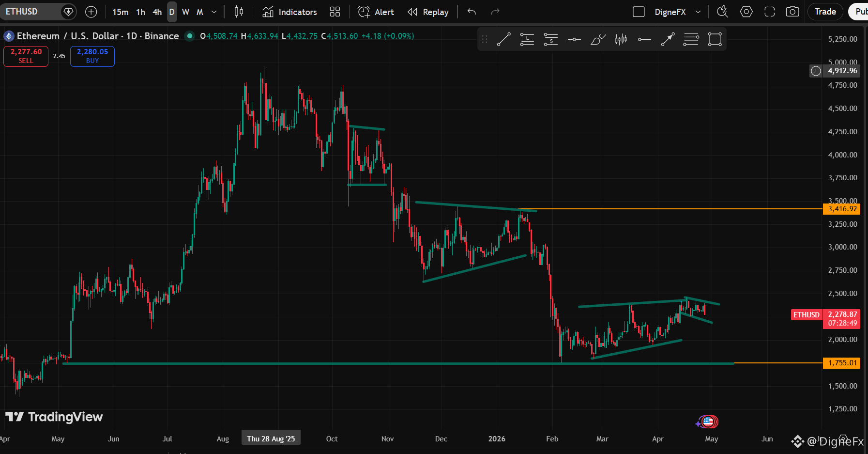Select the Trend Line drawing tool
The width and height of the screenshot is (868, 454).
(503, 39)
